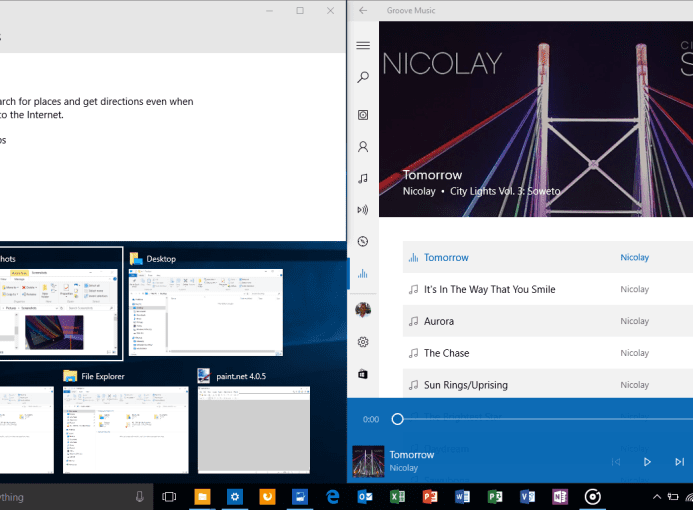Viewport: 693px width, 510px height.
Task: Open Groove Music settings gear
Action: (x=363, y=342)
